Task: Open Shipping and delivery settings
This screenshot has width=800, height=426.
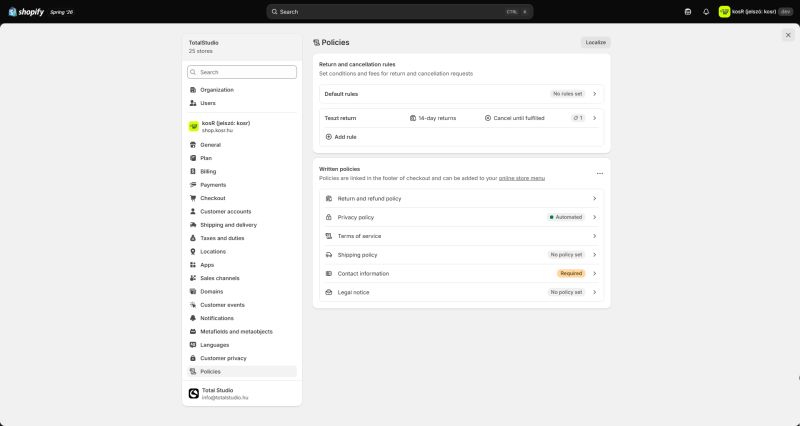Action: [242, 225]
